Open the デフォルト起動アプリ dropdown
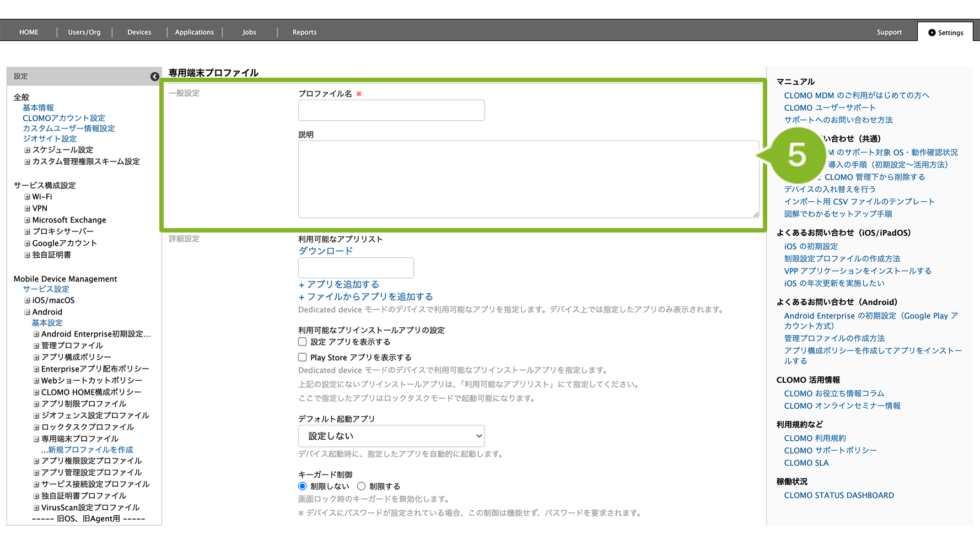This screenshot has width=980, height=551. [391, 436]
